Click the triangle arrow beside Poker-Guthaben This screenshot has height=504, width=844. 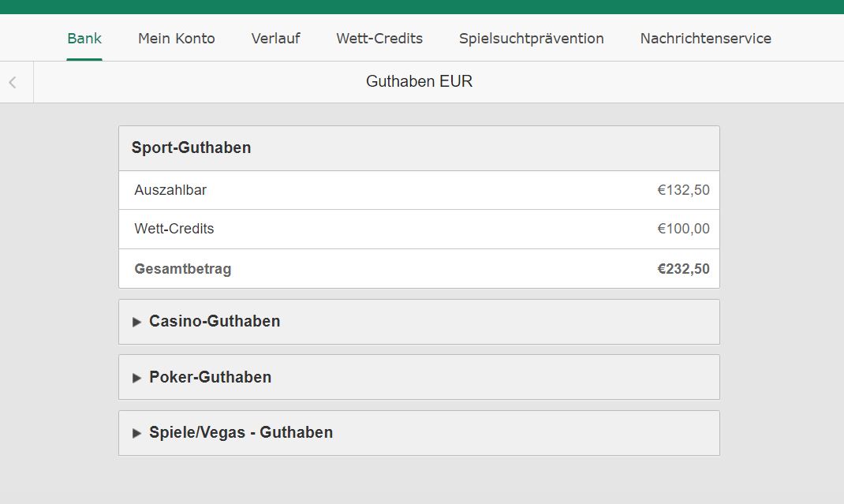[137, 378]
